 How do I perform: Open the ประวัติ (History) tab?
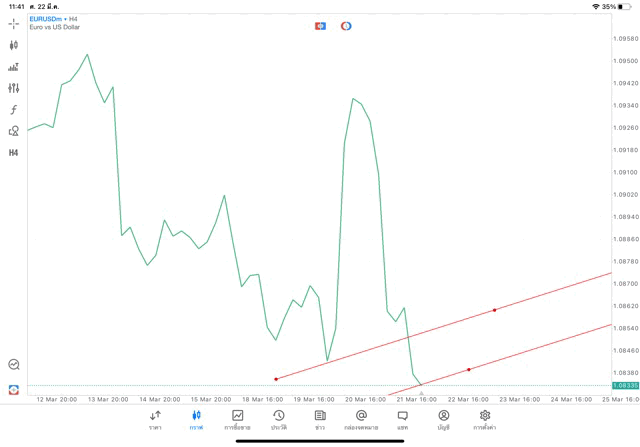(x=279, y=420)
